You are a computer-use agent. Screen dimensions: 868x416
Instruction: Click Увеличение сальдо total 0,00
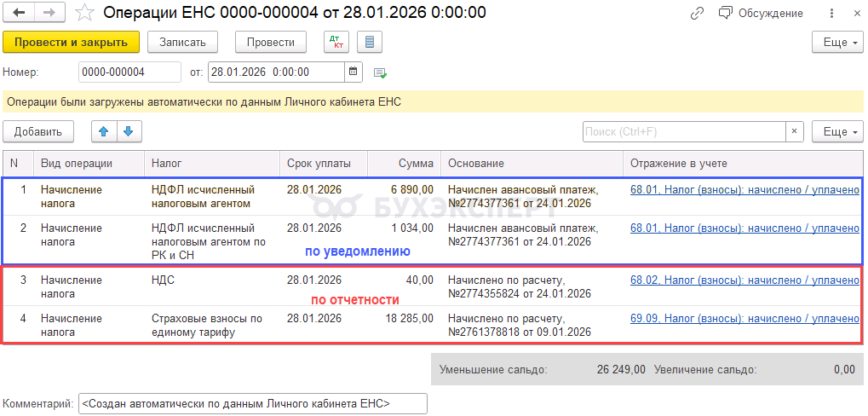[845, 369]
